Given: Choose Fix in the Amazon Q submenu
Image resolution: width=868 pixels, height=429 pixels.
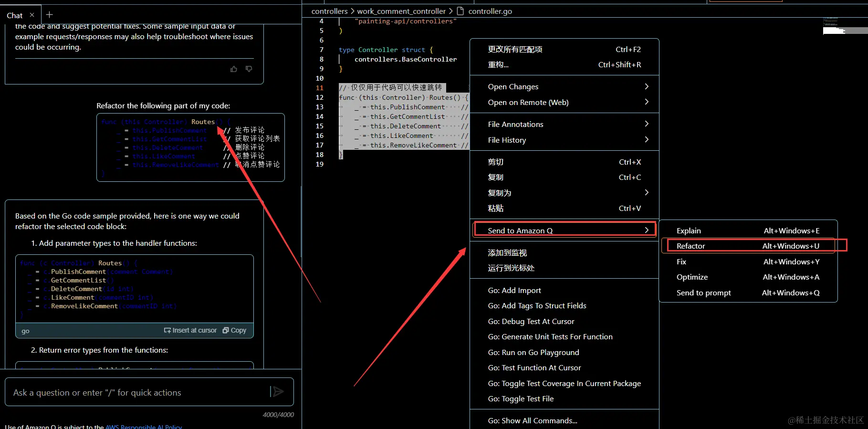Looking at the screenshot, I should click(x=748, y=262).
